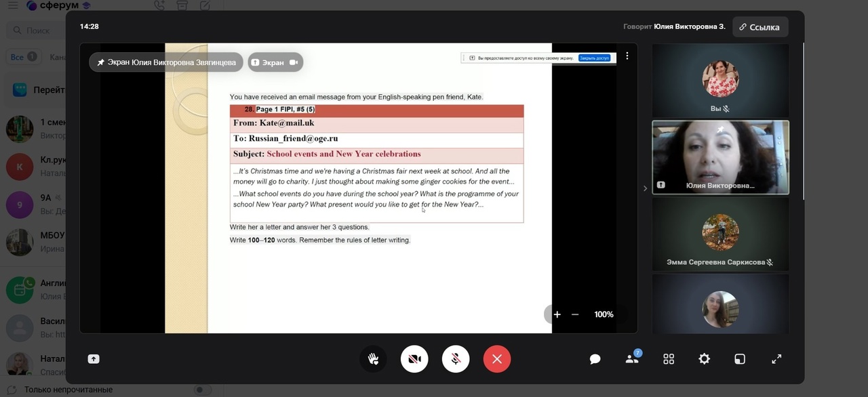Open the 1 смена chat in the list
Image resolution: width=868 pixels, height=397 pixels.
tap(36, 128)
